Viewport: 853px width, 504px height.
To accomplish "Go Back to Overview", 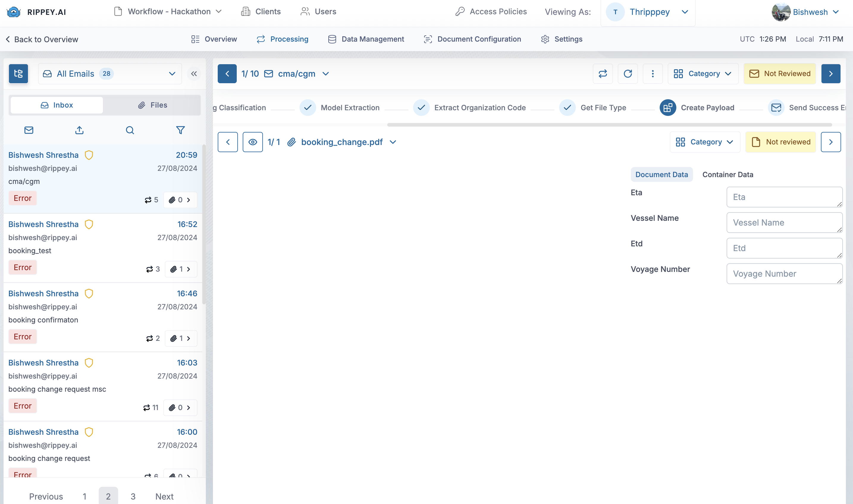I will click(42, 40).
